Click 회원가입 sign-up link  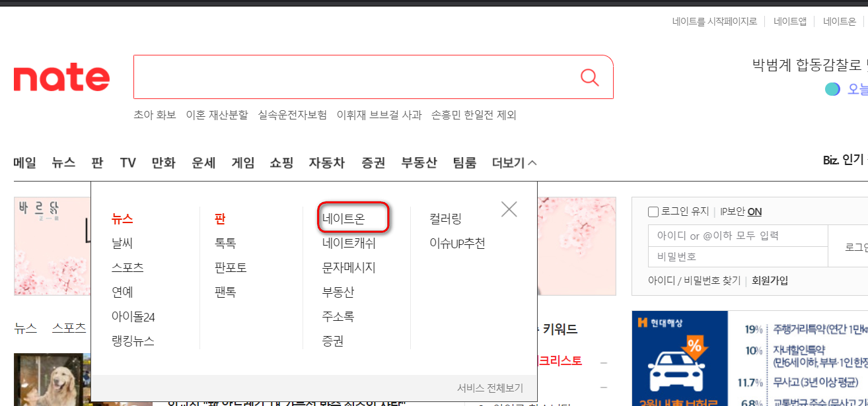770,281
